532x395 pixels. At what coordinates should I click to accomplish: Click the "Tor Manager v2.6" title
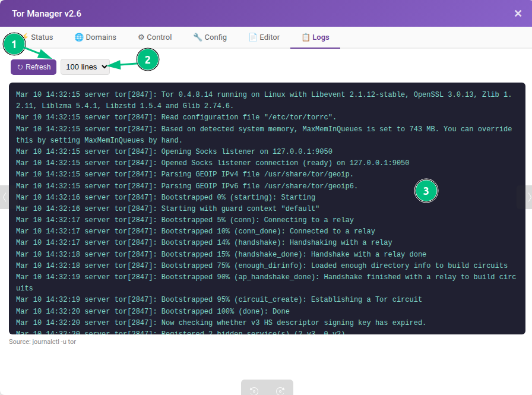click(x=46, y=14)
